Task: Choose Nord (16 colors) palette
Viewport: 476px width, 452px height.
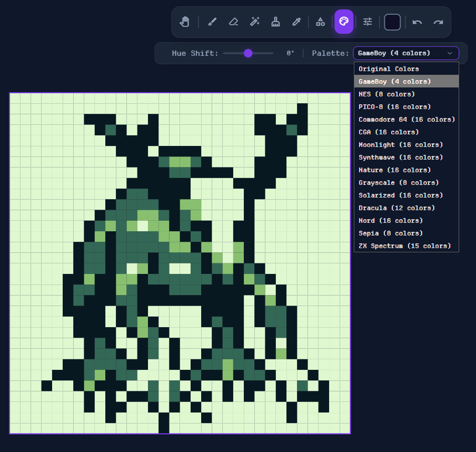Action: [406, 221]
